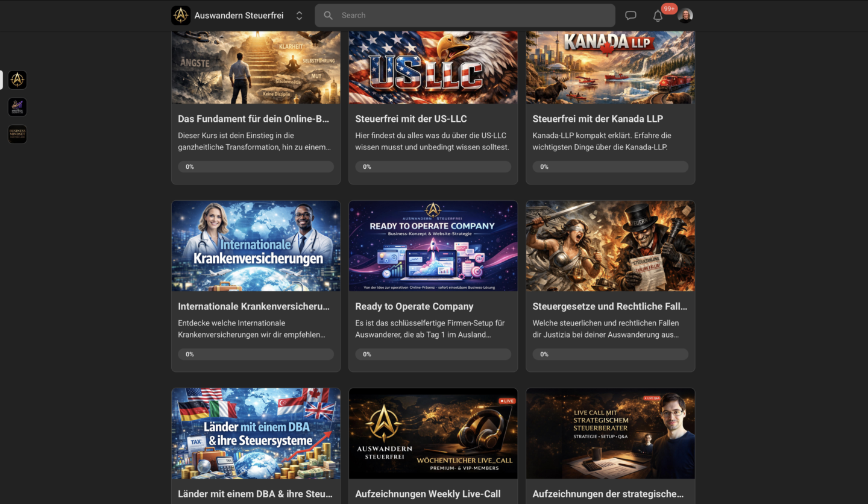Click the Ready to Operate Company progress bar
Viewport: 868px width, 504px height.
coord(433,354)
